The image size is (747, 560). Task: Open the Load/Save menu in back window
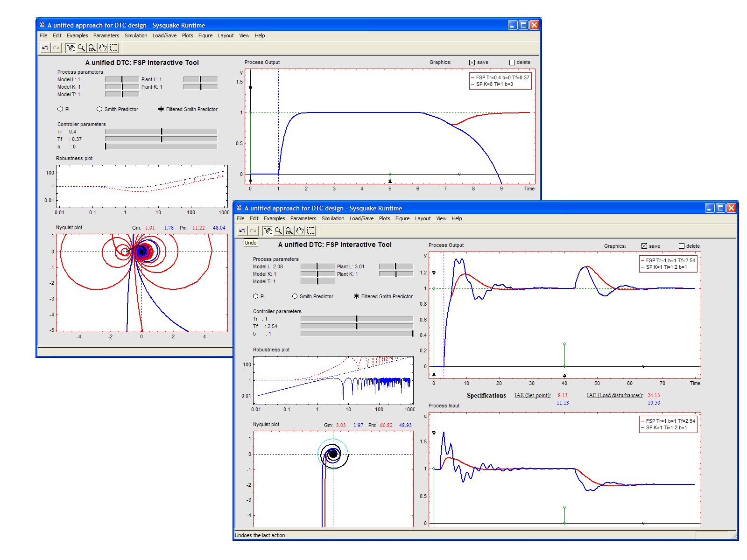[164, 35]
